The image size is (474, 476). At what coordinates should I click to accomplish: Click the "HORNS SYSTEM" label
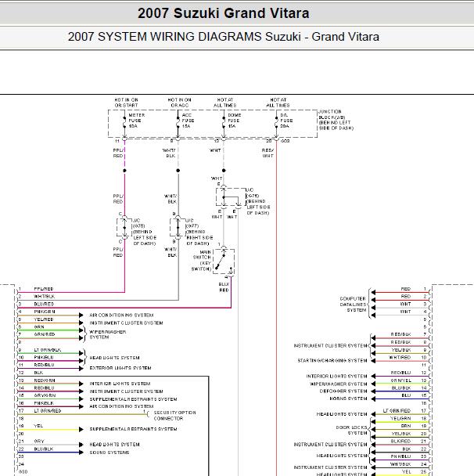[x=348, y=398]
